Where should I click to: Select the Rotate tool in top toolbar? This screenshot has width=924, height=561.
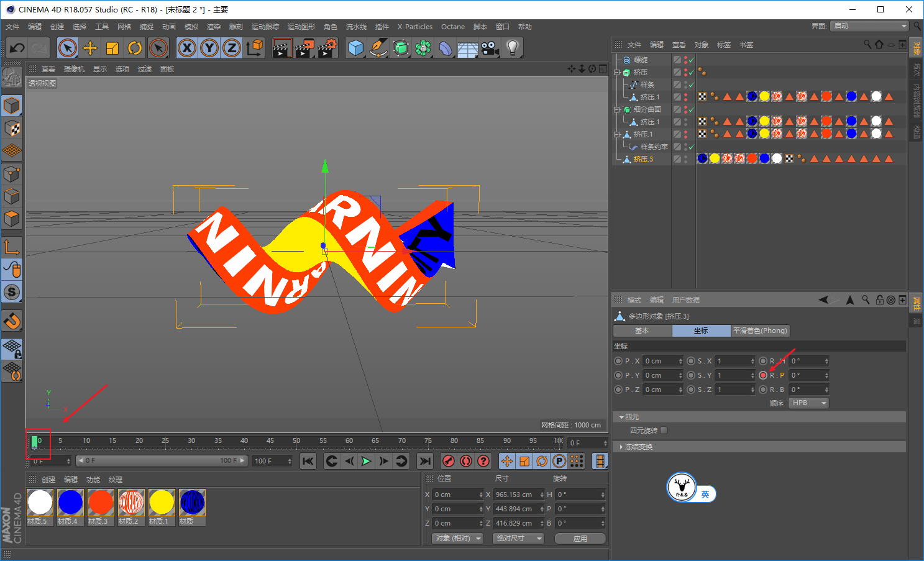pos(135,48)
